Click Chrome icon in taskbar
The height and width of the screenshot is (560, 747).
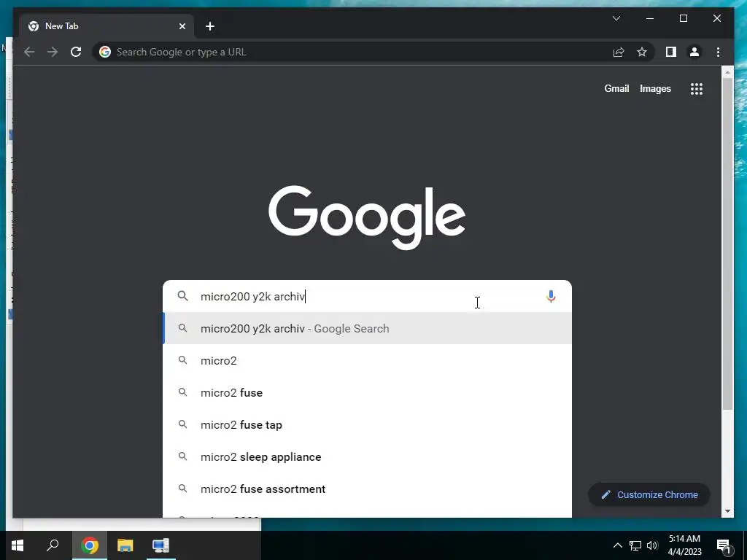(x=90, y=545)
